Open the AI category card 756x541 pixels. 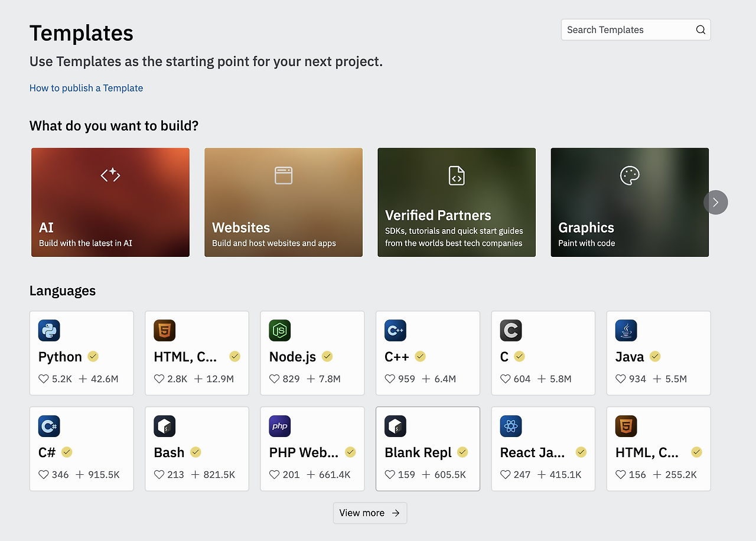pos(110,203)
